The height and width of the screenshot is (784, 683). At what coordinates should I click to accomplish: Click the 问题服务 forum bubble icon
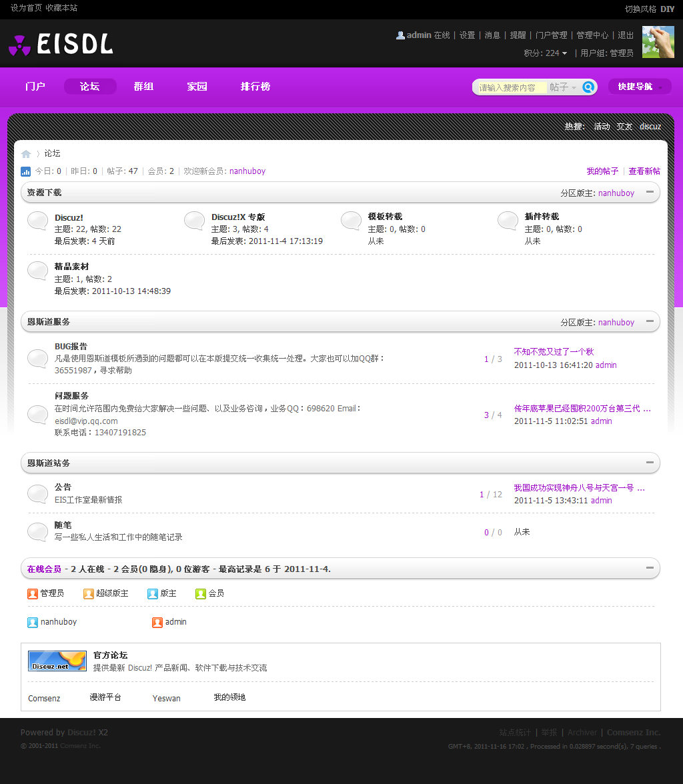tap(37, 414)
